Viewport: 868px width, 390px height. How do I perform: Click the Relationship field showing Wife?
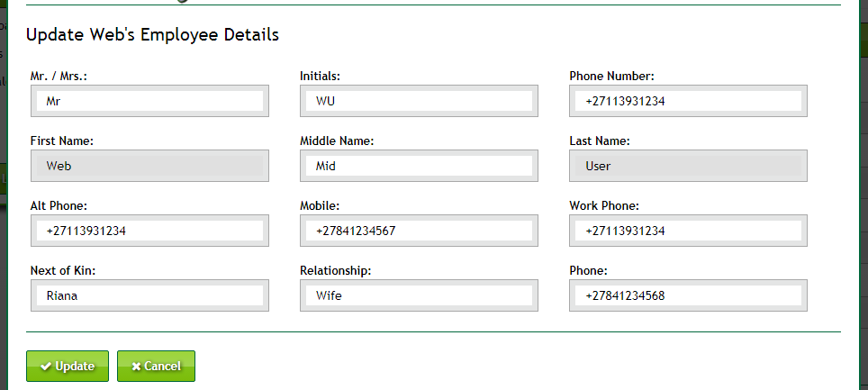pos(419,295)
